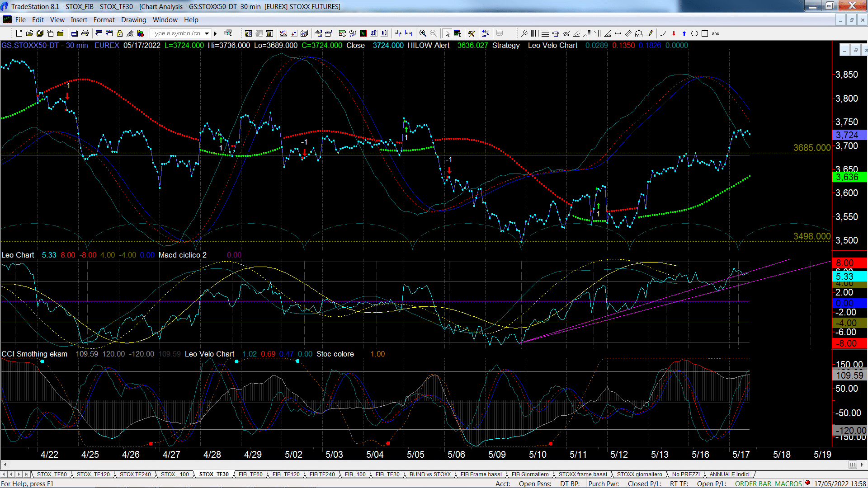Select the horizontal double-arrow tool
Viewport: 868px width, 488px height.
point(618,33)
